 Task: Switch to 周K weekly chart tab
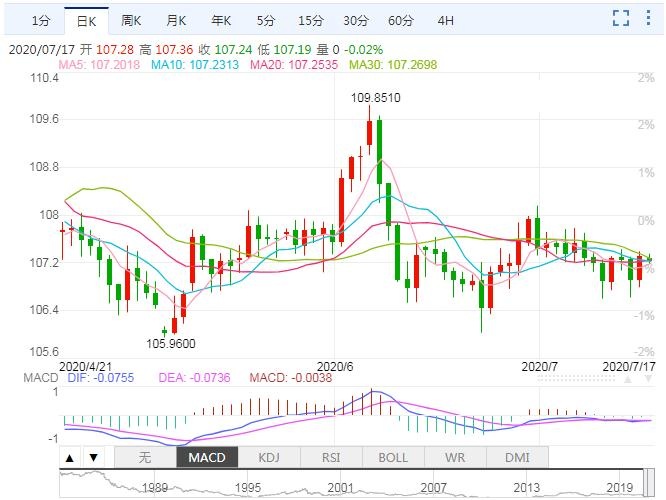coord(131,20)
